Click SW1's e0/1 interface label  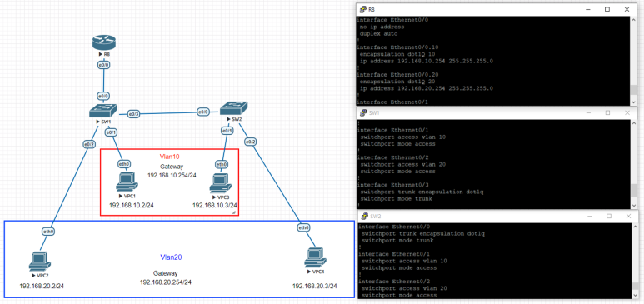(x=112, y=132)
